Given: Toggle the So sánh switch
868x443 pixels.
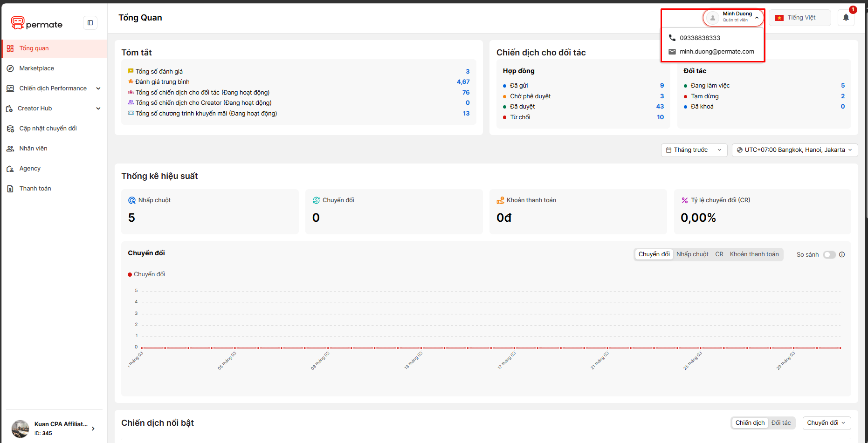Looking at the screenshot, I should 829,254.
